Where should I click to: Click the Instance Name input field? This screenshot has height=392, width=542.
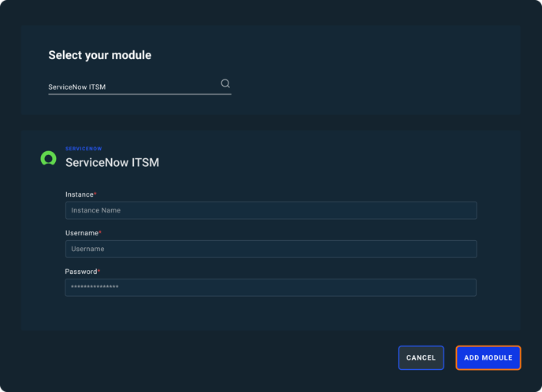(271, 210)
